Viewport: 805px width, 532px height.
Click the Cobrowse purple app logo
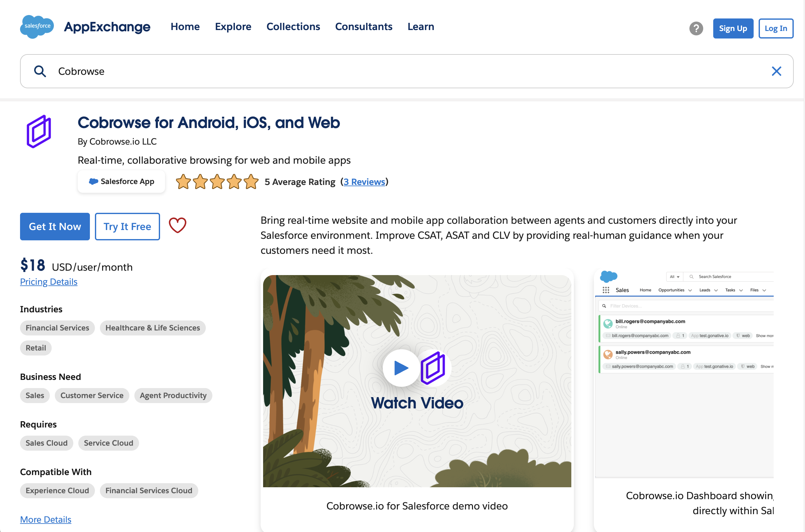(39, 131)
